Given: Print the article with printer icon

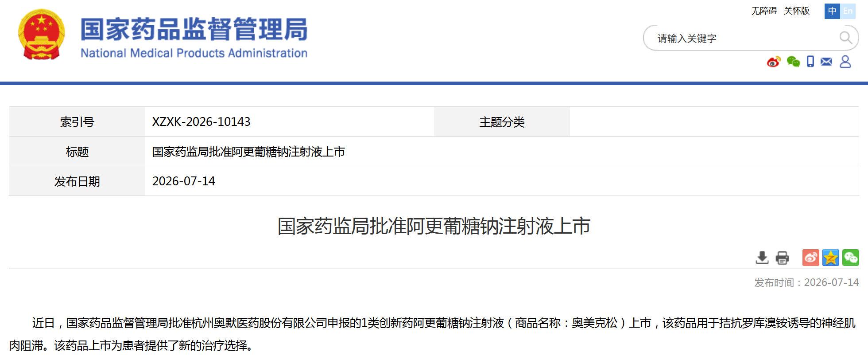Looking at the screenshot, I should coord(783,258).
